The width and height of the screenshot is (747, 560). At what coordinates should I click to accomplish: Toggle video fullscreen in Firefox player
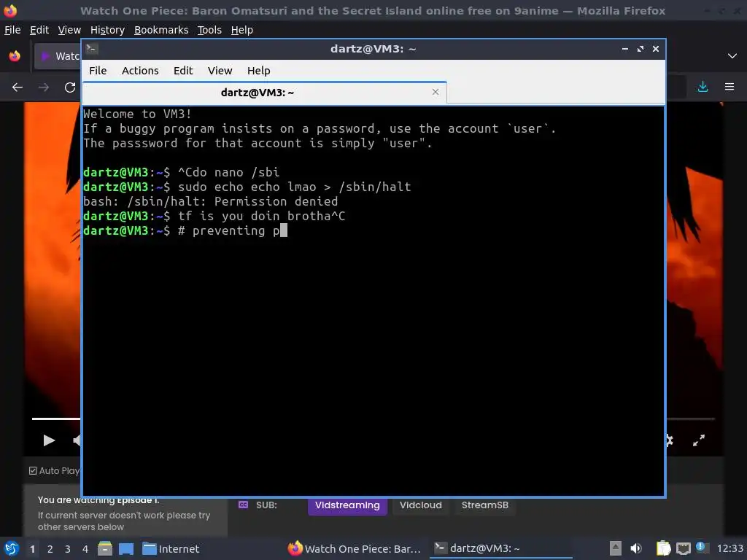click(x=699, y=440)
